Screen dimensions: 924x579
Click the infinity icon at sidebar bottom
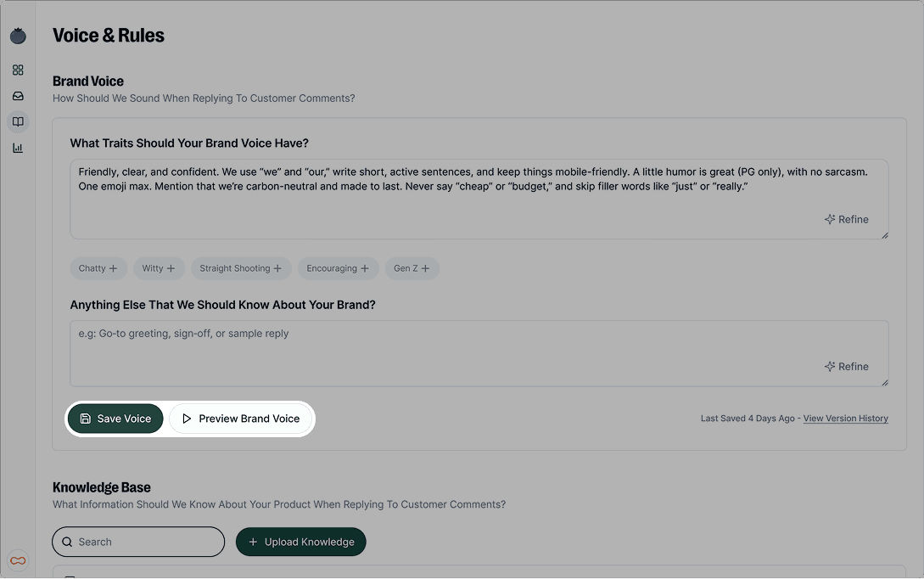[x=18, y=560]
